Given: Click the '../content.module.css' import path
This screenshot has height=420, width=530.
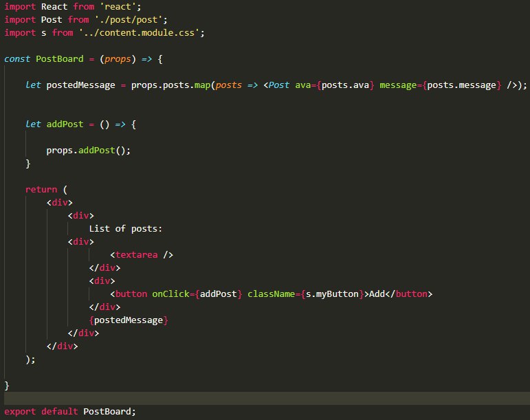Looking at the screenshot, I should (x=139, y=33).
